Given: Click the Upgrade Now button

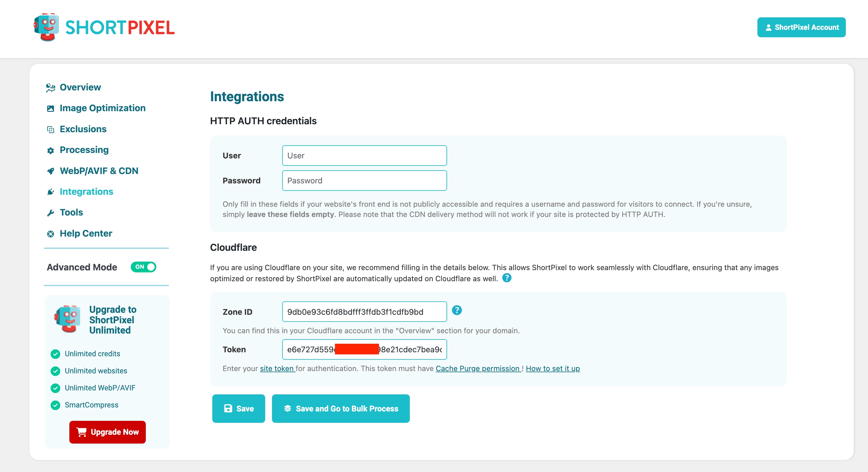Looking at the screenshot, I should click(x=107, y=432).
